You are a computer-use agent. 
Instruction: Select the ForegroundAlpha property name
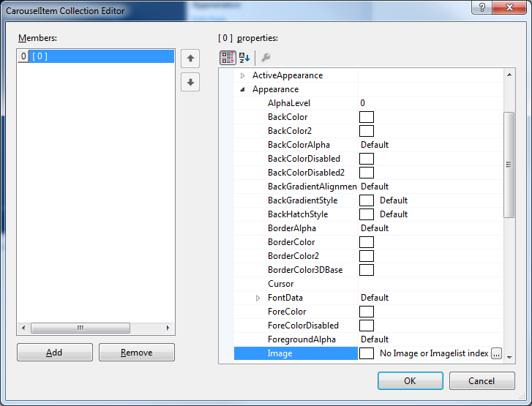pos(301,339)
